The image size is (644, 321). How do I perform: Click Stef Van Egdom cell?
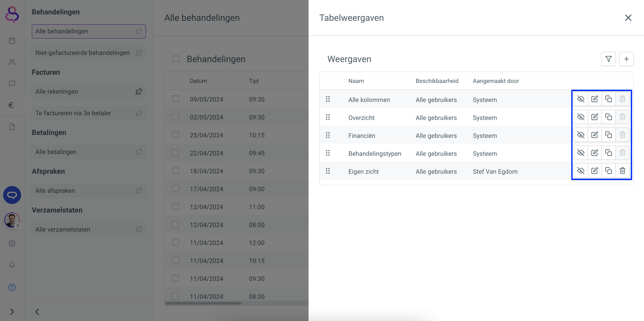click(x=495, y=172)
